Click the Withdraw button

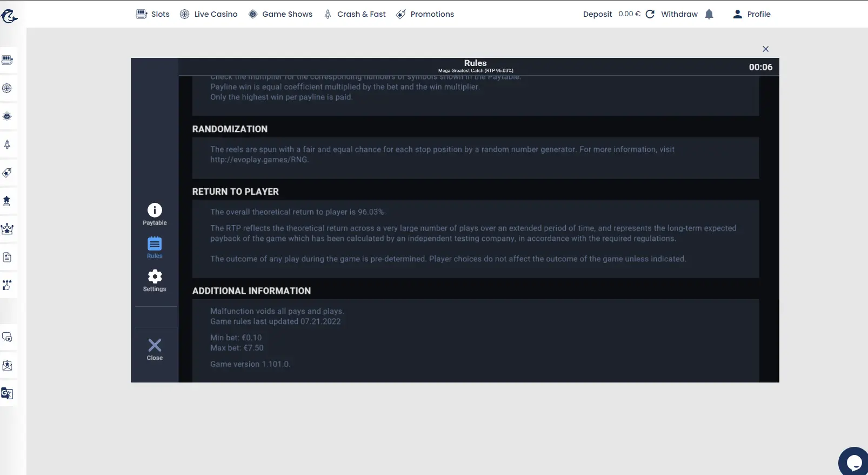click(x=679, y=14)
